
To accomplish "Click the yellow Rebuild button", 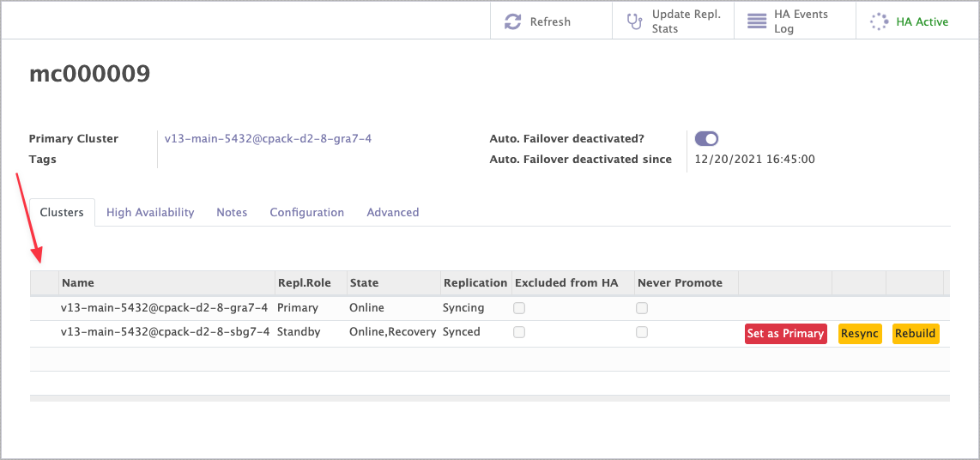I will [x=915, y=334].
